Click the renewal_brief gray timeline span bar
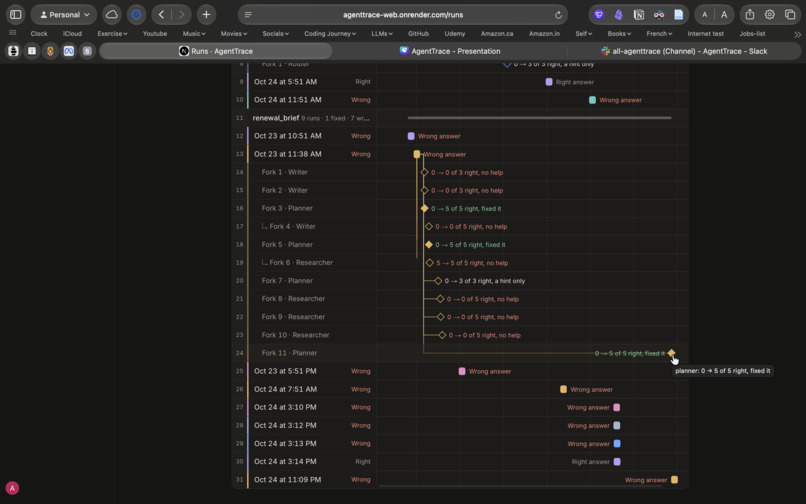This screenshot has height=504, width=806. point(539,118)
